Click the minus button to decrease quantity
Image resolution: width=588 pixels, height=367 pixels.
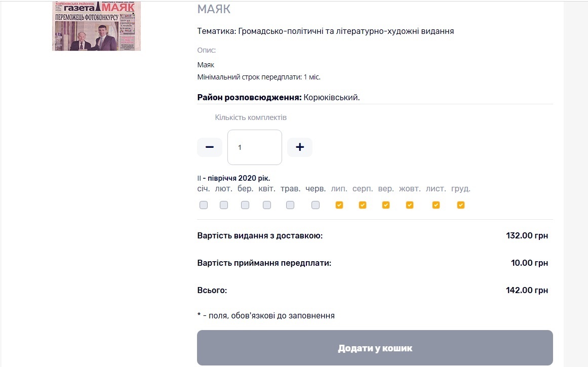click(x=210, y=147)
